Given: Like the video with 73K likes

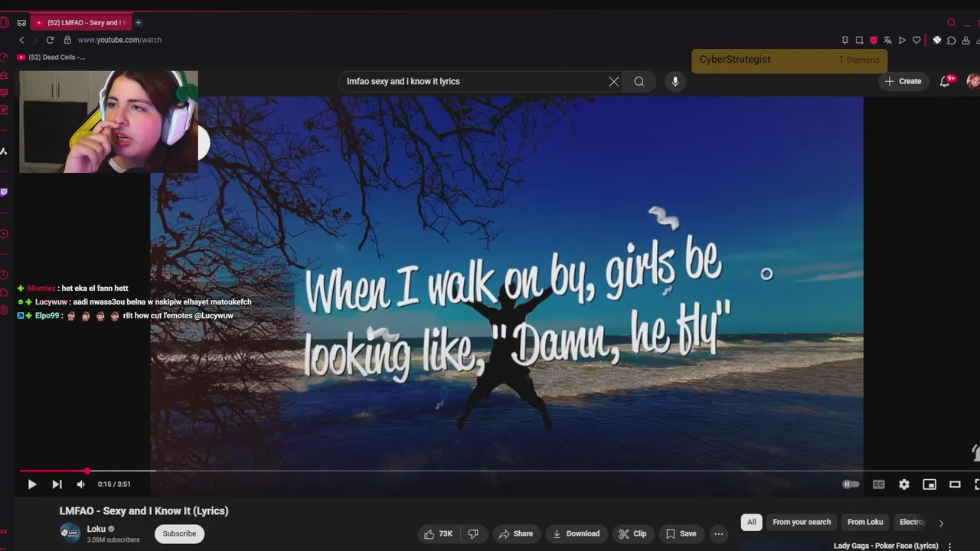Looking at the screenshot, I should pos(439,533).
